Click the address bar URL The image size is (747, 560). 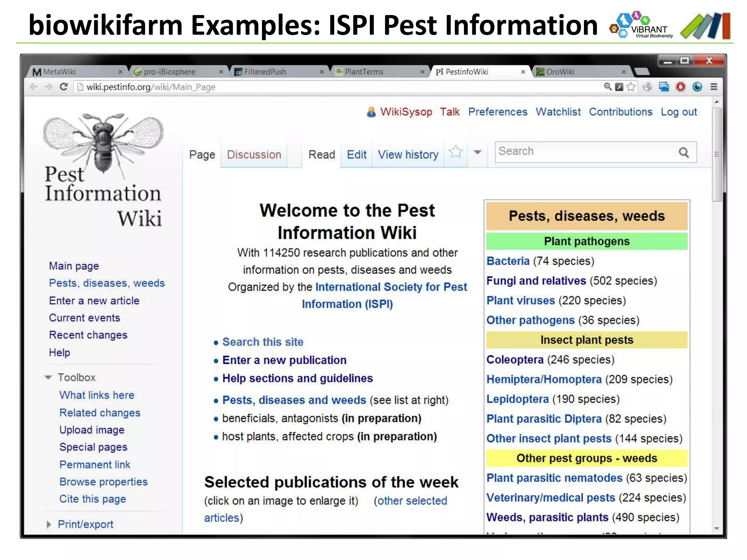coord(151,87)
